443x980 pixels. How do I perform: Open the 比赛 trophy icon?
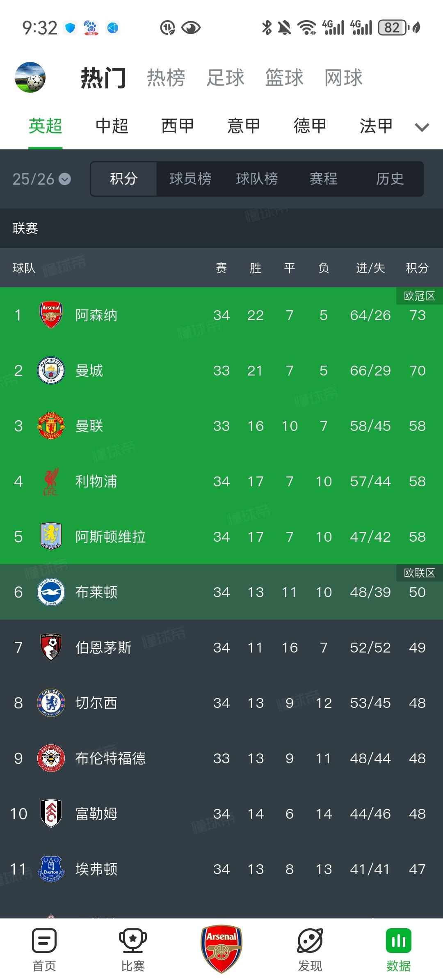tap(133, 941)
